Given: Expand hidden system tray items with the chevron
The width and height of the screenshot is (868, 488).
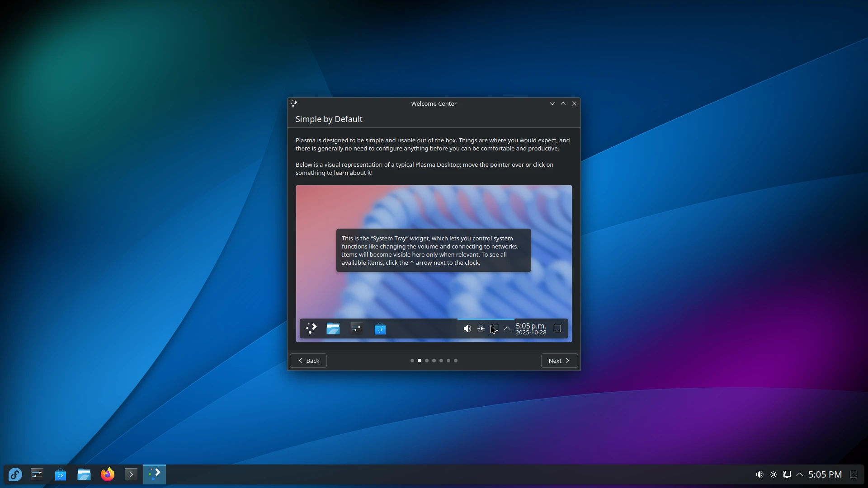Looking at the screenshot, I should (801, 474).
